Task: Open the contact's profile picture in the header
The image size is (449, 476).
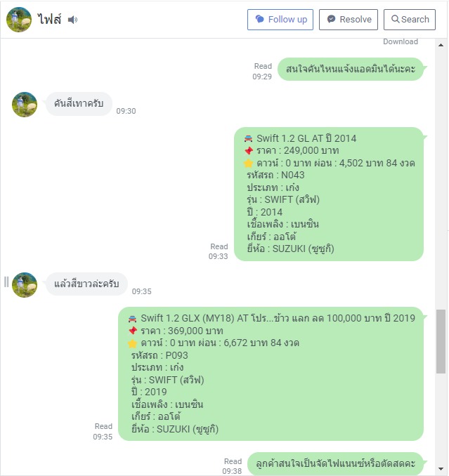Action: coord(19,20)
